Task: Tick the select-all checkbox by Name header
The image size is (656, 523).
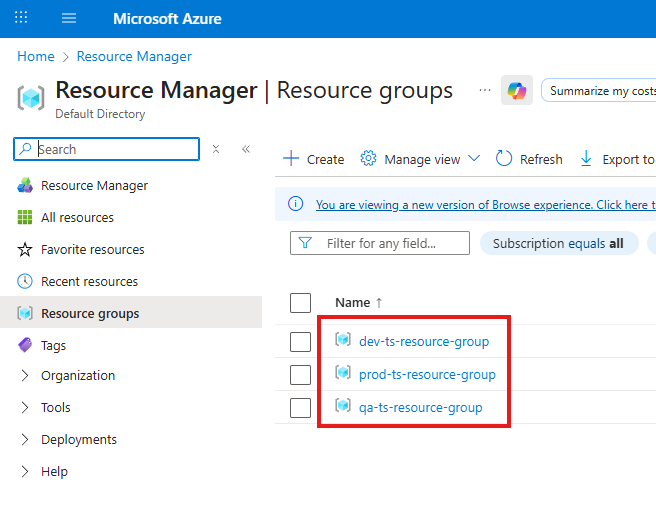Action: 300,303
